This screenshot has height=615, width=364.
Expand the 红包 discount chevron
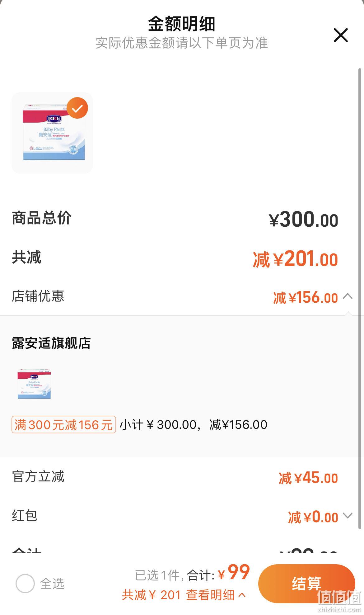point(348,516)
